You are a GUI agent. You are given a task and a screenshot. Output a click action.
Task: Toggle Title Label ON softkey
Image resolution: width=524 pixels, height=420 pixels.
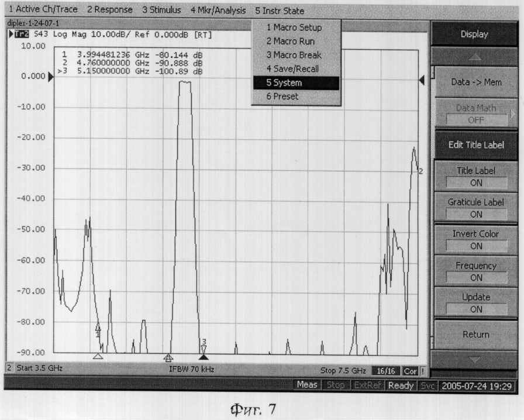(x=475, y=176)
